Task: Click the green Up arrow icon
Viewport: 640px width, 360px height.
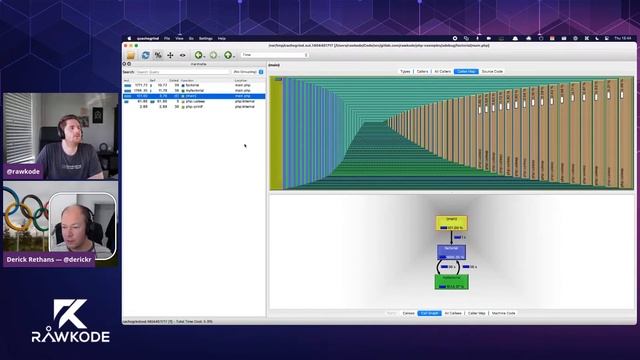Action: coord(228,55)
